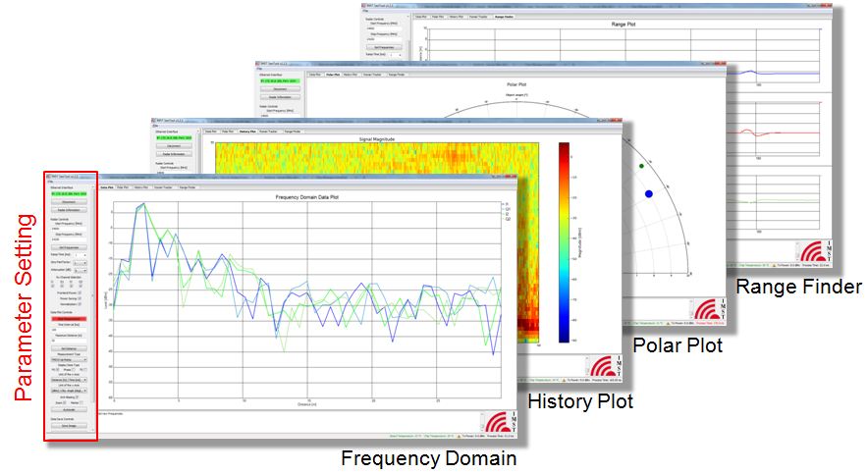
Task: Open the Ramp Time dropdown in the front window
Action: (x=81, y=255)
